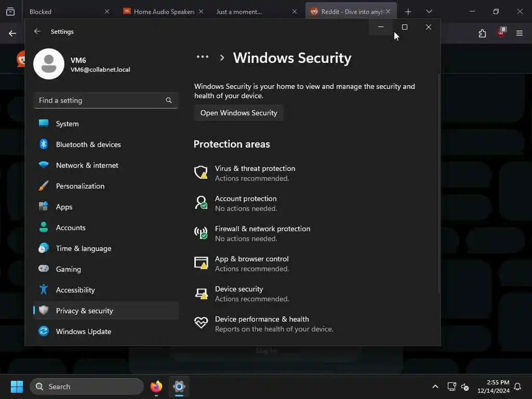Select Personalization in the sidebar
This screenshot has width=532, height=399.
(x=106, y=186)
